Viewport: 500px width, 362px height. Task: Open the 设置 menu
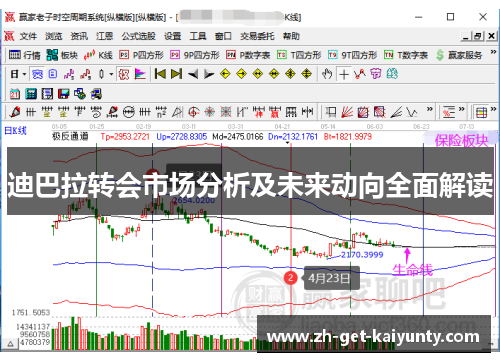tap(172, 36)
